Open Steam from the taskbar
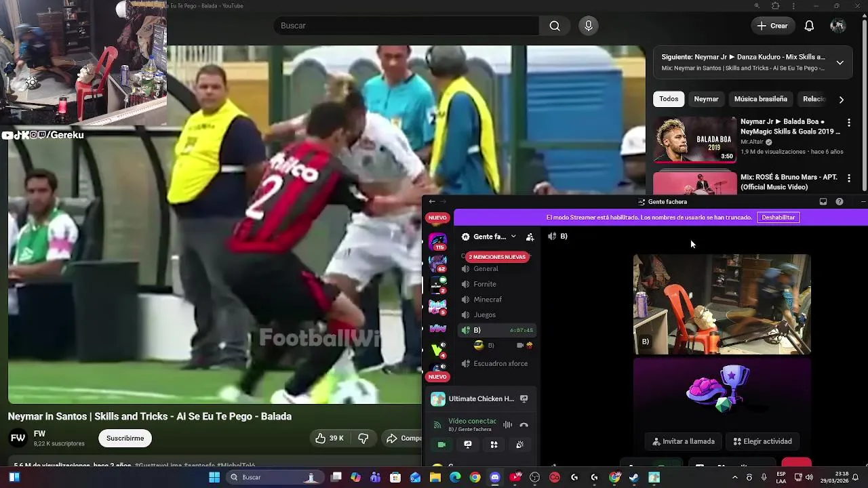 pyautogui.click(x=634, y=477)
